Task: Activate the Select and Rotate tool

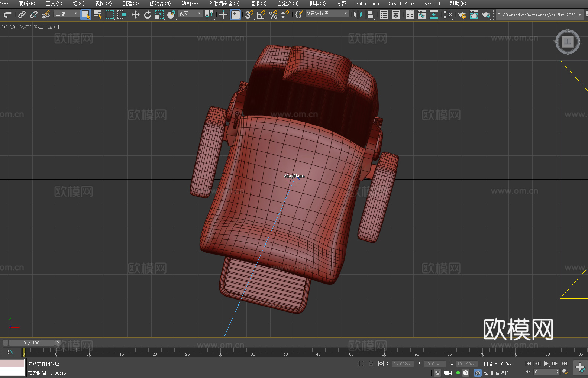Action: tap(148, 14)
